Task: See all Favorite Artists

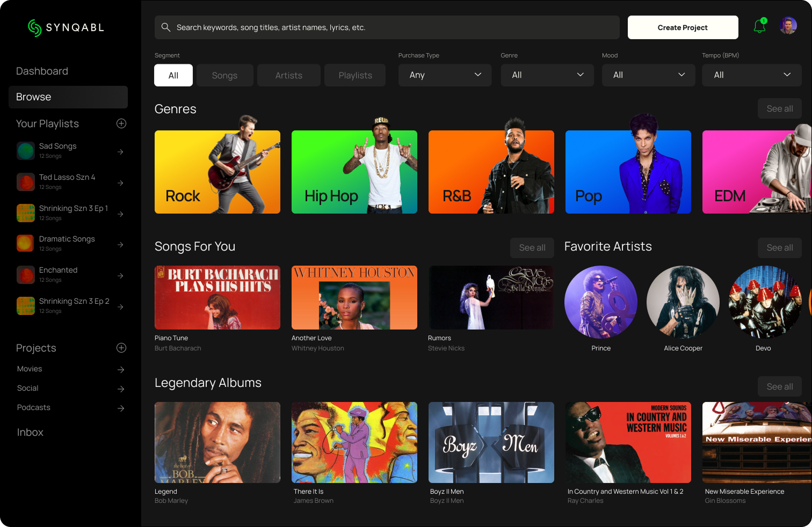Action: (x=780, y=247)
